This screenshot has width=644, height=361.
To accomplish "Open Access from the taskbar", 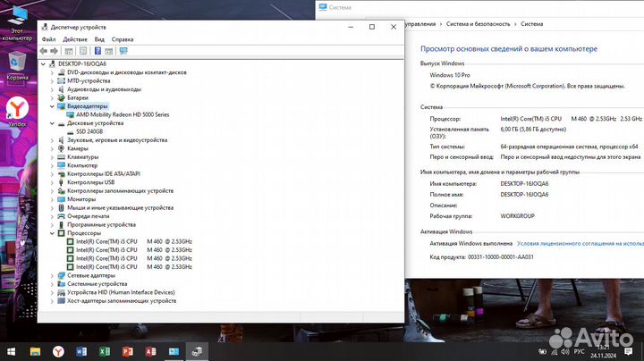I will pyautogui.click(x=150, y=351).
